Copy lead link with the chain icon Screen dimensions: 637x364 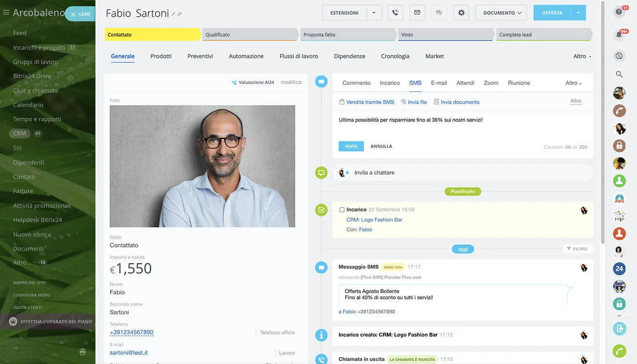[180, 14]
